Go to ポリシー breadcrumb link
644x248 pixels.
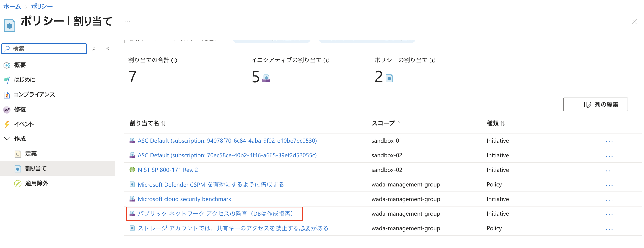pos(42,6)
